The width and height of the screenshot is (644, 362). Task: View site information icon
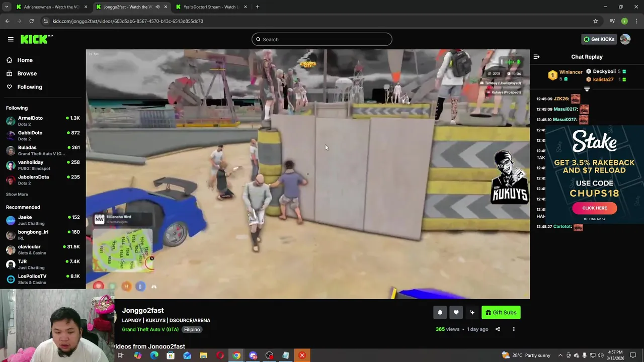[x=46, y=21]
